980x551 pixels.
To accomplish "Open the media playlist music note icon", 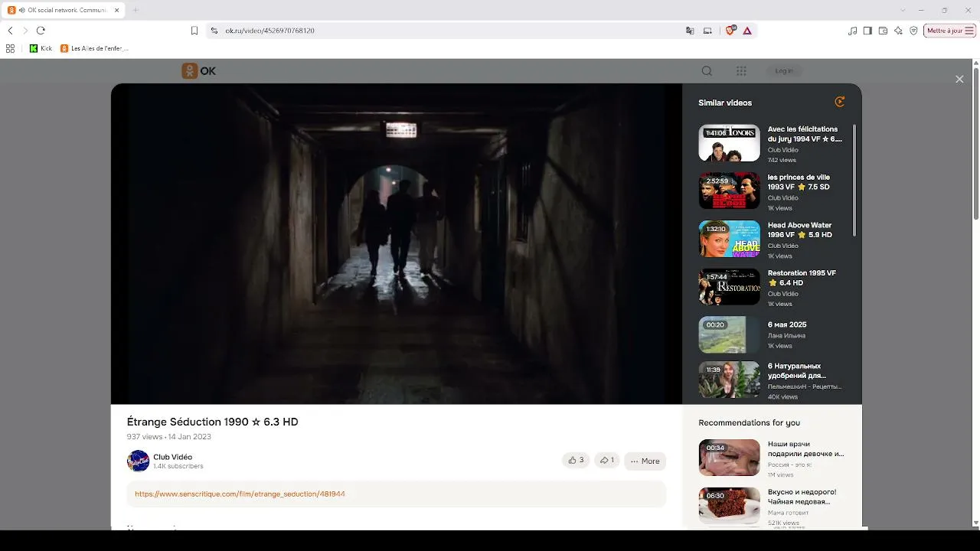I will tap(853, 31).
